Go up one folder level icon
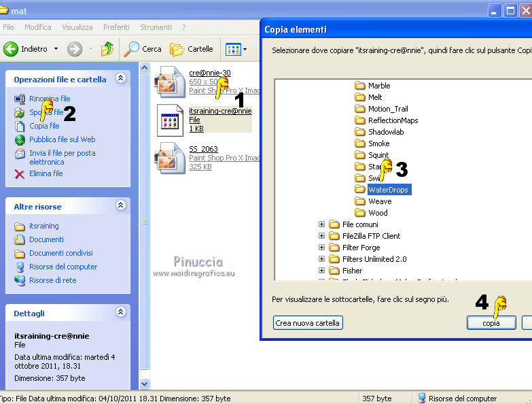This screenshot has height=404, width=532. (x=107, y=49)
